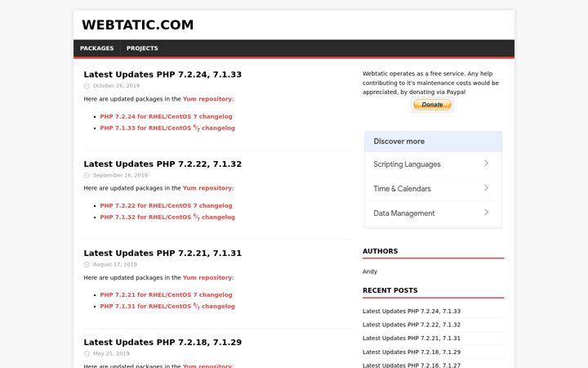
Task: Click the clock icon beside August 17, 2019
Action: pyautogui.click(x=87, y=265)
